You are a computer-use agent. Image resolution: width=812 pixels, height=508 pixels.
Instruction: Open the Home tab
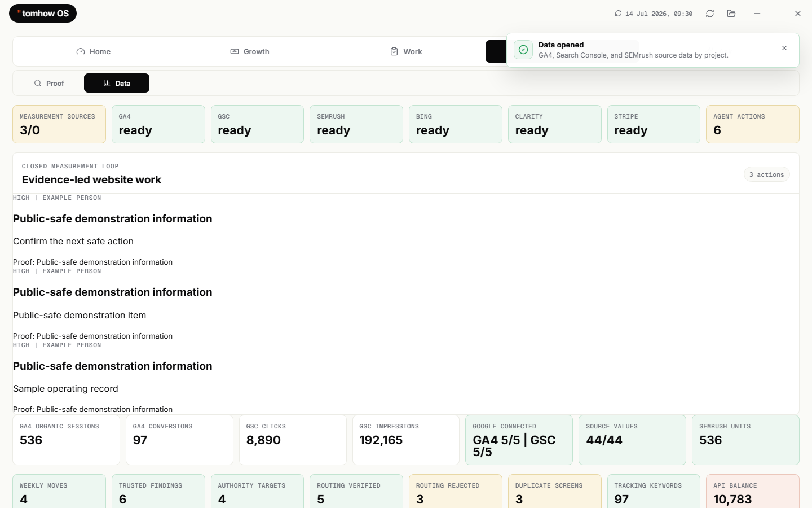pos(94,51)
